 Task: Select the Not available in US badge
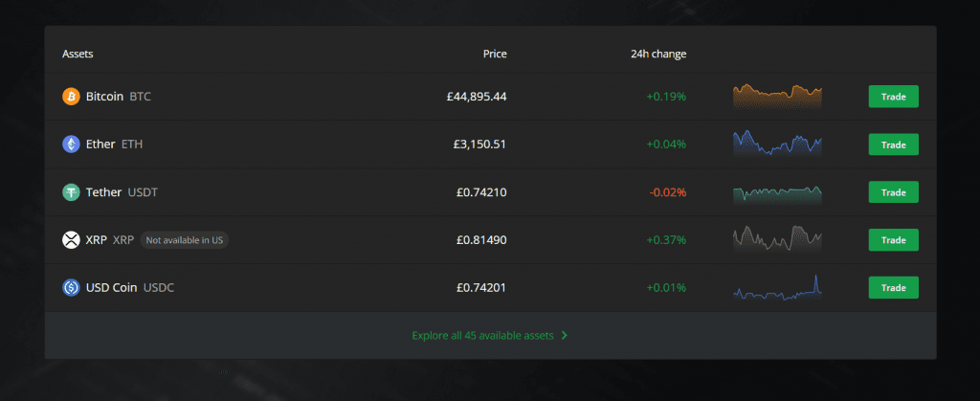coord(185,240)
